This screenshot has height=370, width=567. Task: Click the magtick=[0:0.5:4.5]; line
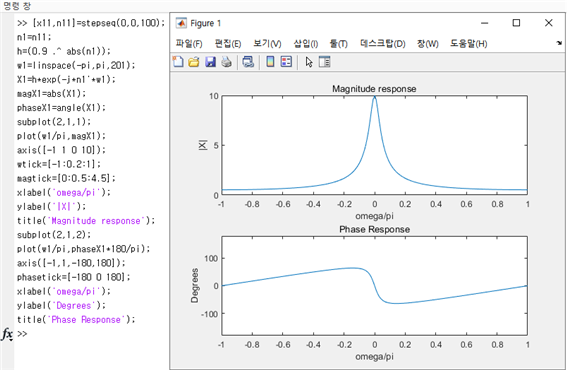click(66, 178)
